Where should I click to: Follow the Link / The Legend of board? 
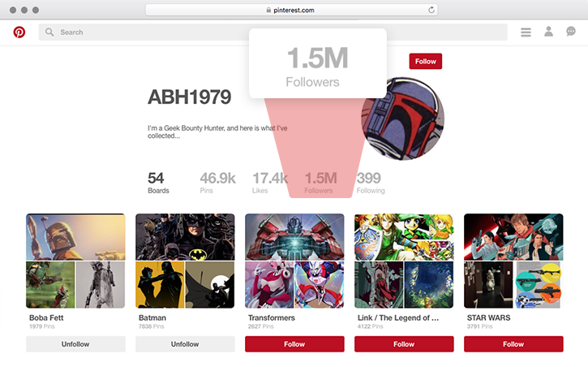pos(404,344)
